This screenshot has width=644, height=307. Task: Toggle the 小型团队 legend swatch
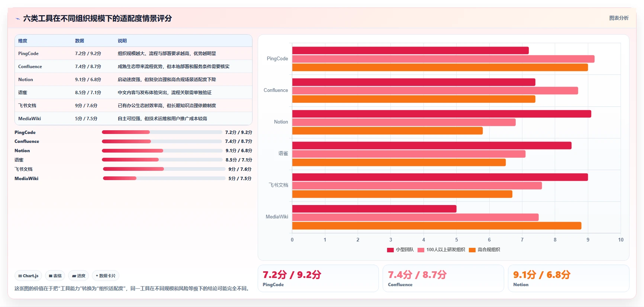(390, 250)
